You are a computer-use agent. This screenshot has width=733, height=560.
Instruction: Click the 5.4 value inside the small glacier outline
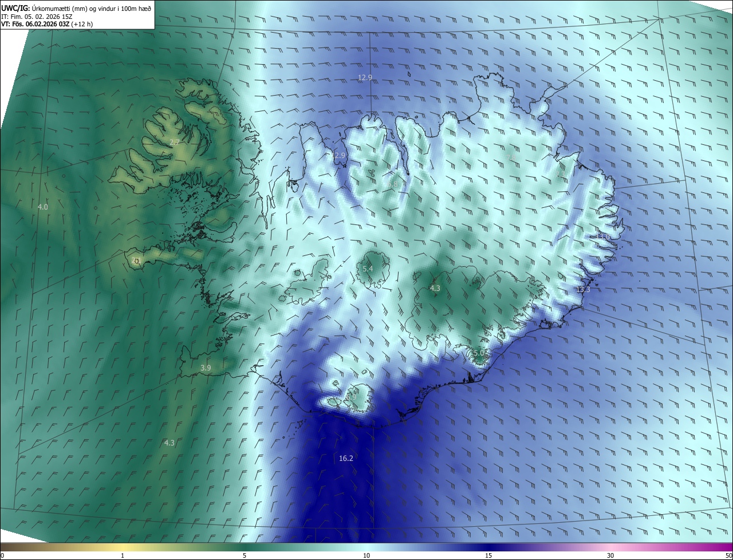368,269
